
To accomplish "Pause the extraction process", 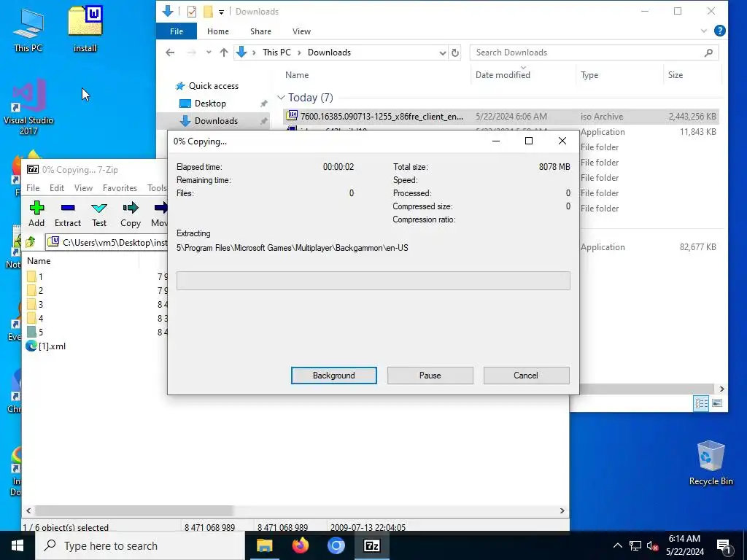I will point(430,376).
